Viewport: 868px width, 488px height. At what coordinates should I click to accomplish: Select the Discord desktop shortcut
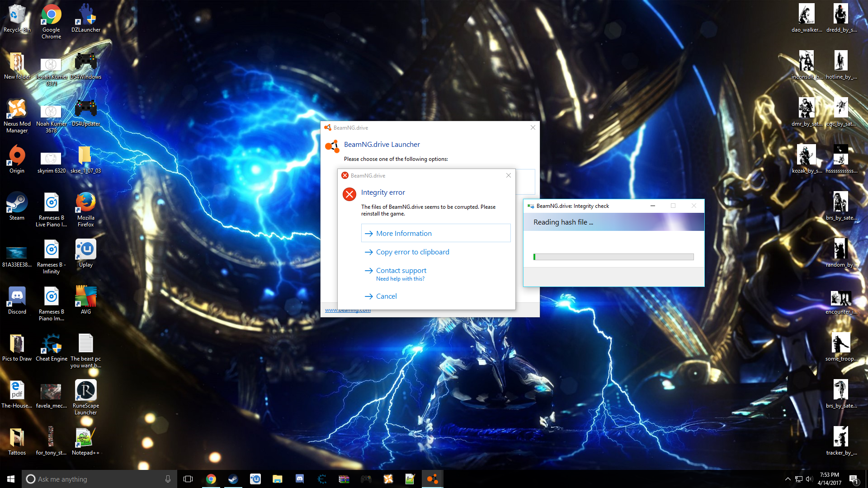tap(17, 300)
